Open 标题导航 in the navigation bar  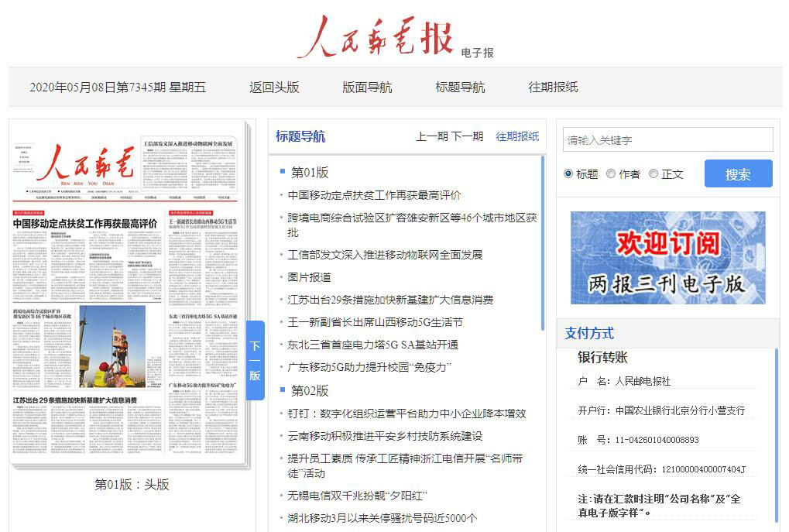[x=460, y=88]
